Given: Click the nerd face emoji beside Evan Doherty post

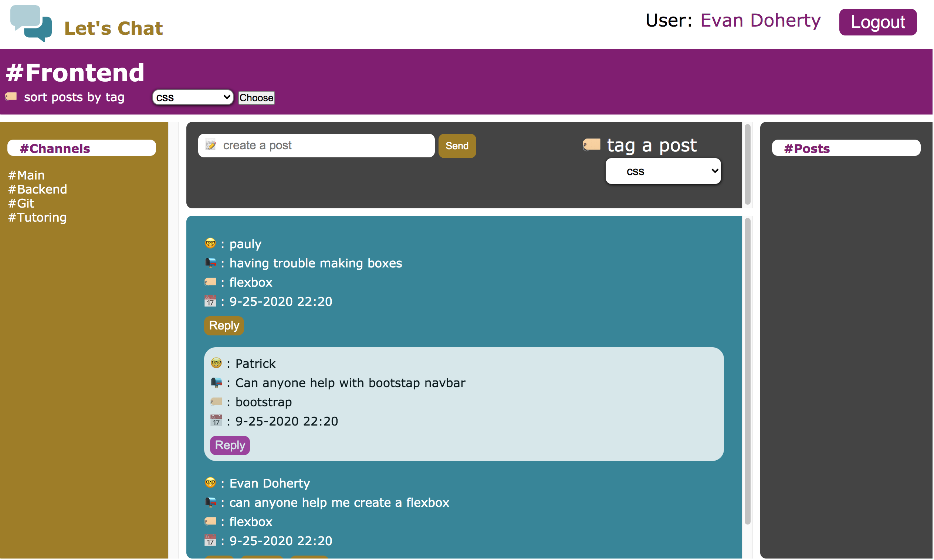Looking at the screenshot, I should click(x=210, y=483).
